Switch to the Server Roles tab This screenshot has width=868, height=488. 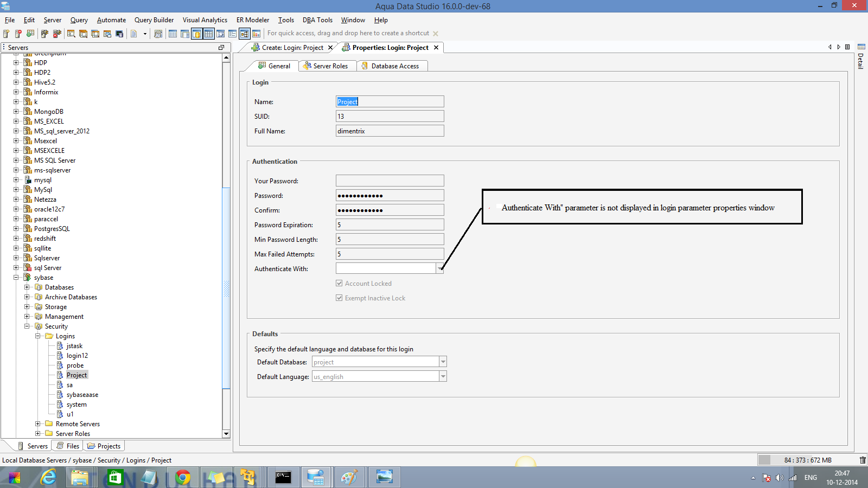[328, 66]
